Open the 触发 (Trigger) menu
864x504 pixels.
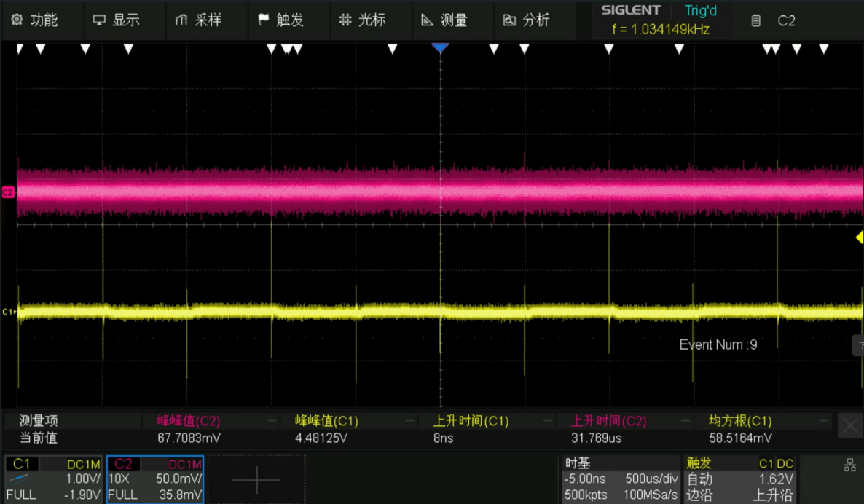click(280, 20)
